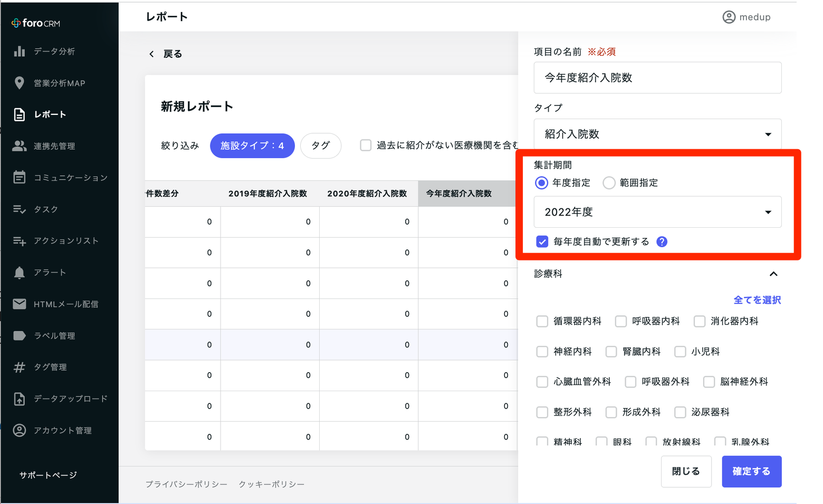Check the 循環器内科 checkbox
823x504 pixels.
pos(542,321)
